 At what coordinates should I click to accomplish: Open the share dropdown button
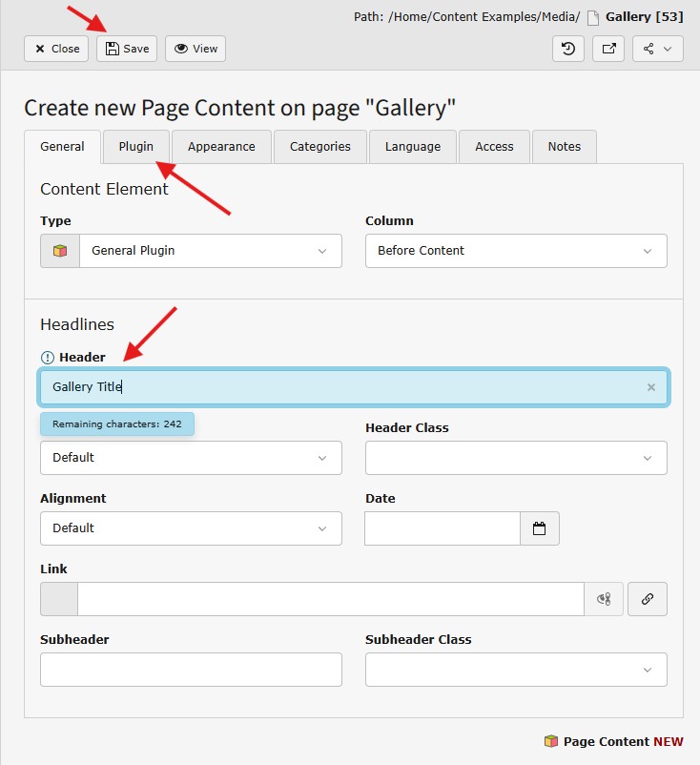tap(657, 49)
